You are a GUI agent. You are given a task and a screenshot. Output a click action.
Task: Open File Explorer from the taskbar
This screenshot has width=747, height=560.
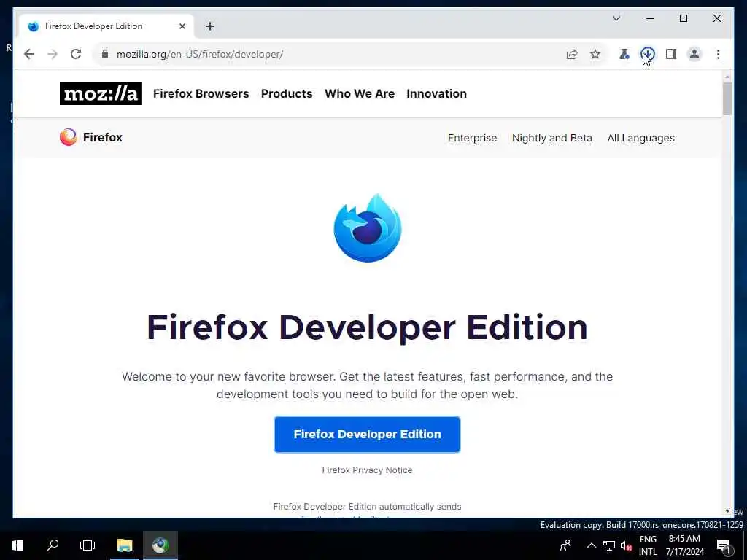point(124,545)
